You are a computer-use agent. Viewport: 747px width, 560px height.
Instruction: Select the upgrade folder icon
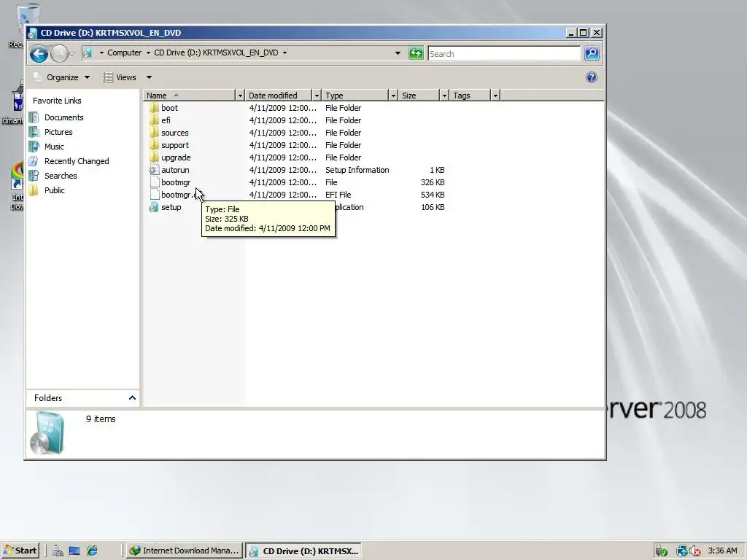pyautogui.click(x=153, y=157)
